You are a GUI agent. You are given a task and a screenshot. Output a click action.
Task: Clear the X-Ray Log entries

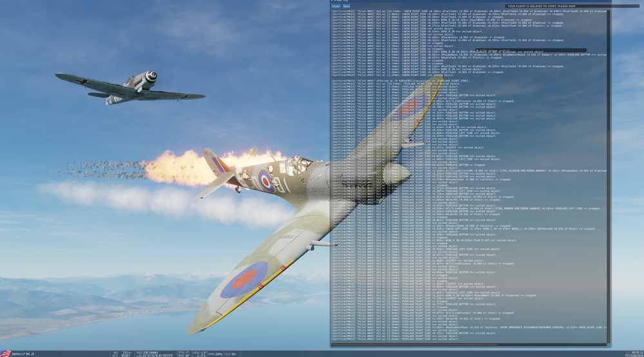(x=336, y=6)
